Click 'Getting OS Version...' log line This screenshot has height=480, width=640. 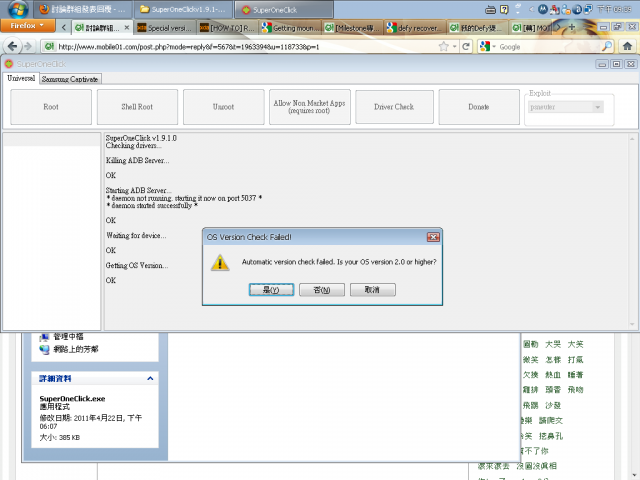pyautogui.click(x=137, y=265)
